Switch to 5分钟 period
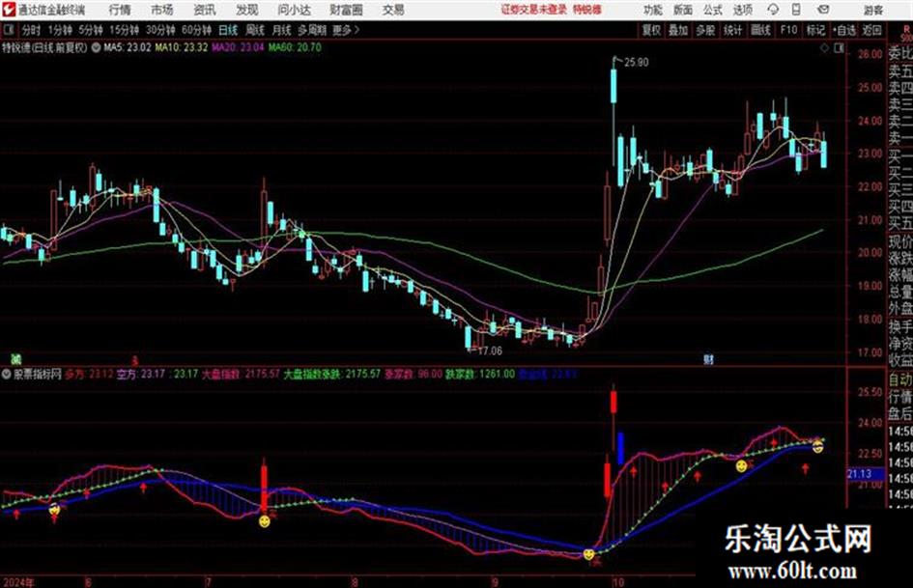This screenshot has width=913, height=588. coord(90,30)
